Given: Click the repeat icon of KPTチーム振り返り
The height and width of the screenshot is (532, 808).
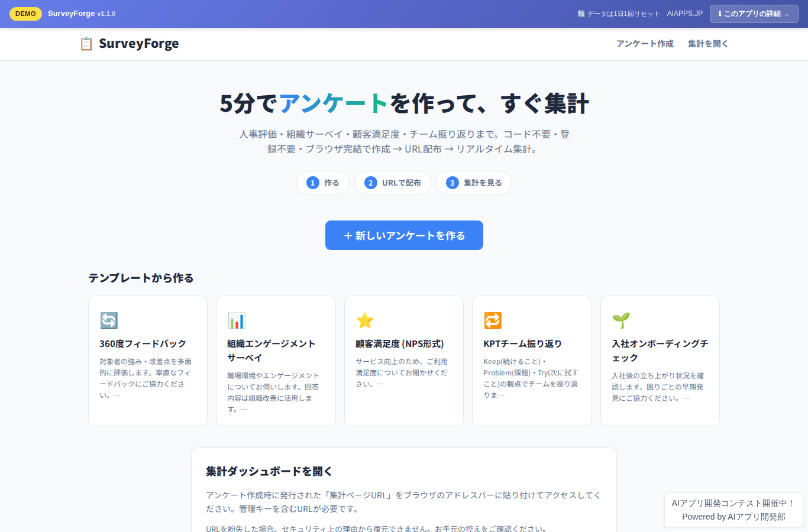Looking at the screenshot, I should click(493, 320).
